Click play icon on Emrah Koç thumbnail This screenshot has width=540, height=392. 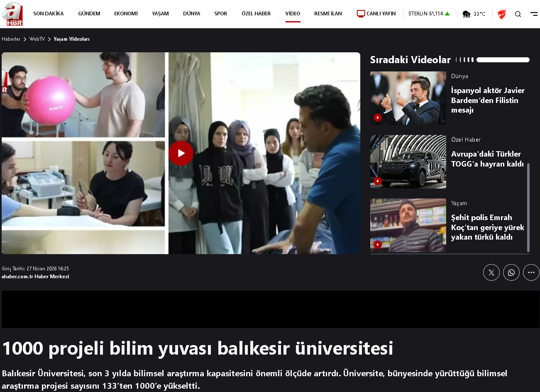coord(377,244)
